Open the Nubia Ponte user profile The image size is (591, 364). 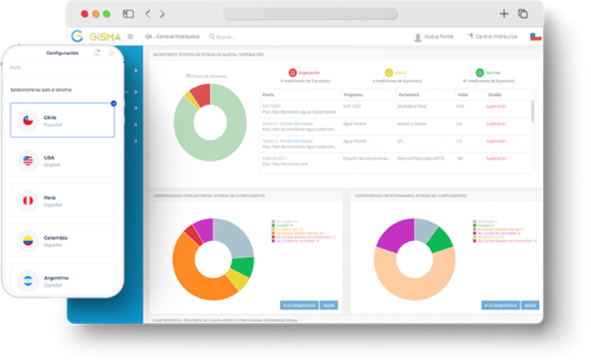tap(433, 36)
